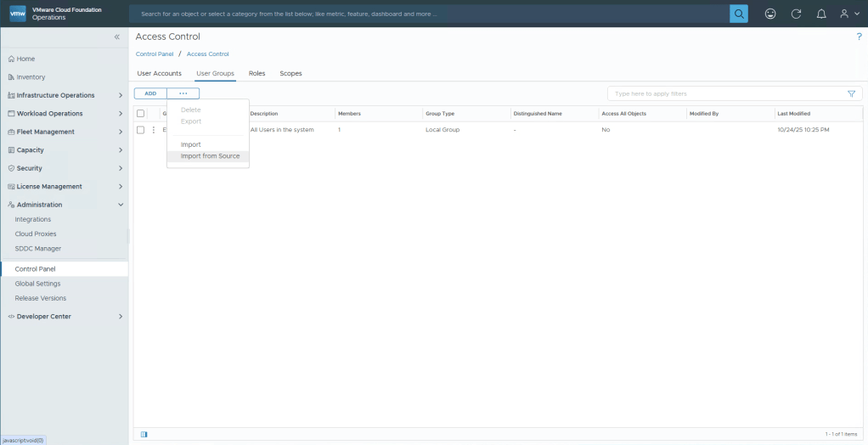Open column chooser icon at table bottom
The width and height of the screenshot is (868, 445).
[x=144, y=434]
